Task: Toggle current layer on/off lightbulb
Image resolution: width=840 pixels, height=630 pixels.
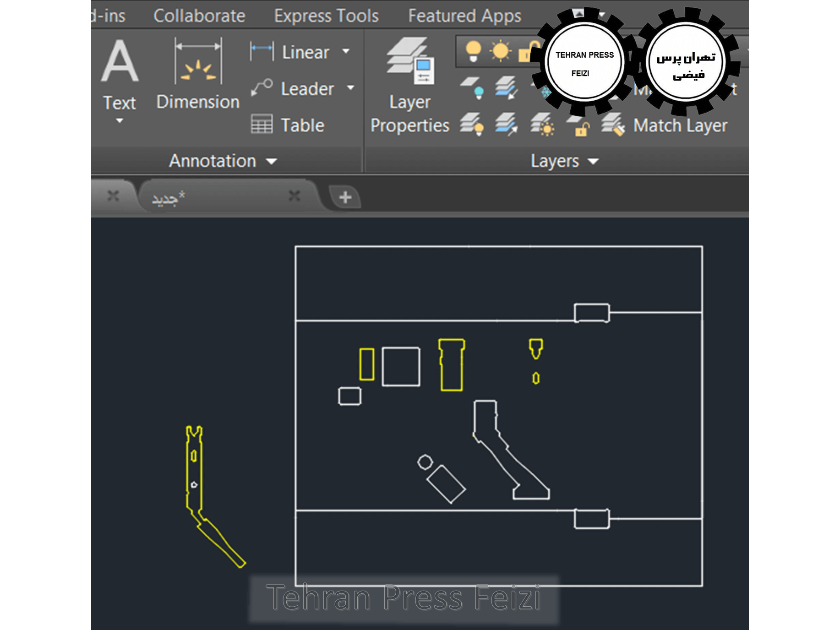Action: click(x=473, y=51)
